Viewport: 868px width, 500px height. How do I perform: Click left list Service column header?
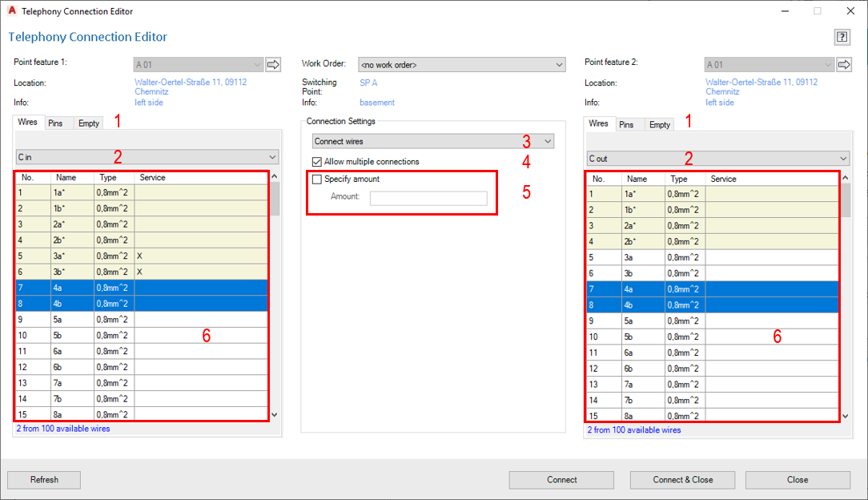click(x=202, y=178)
